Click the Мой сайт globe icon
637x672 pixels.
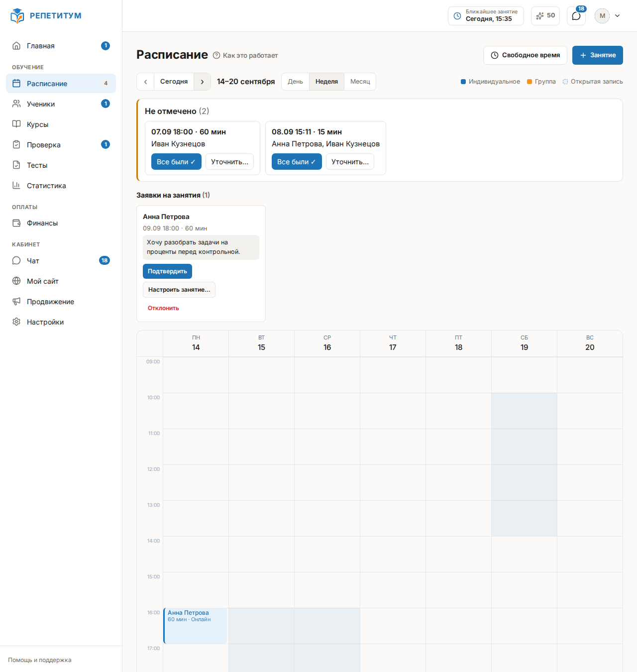(16, 281)
